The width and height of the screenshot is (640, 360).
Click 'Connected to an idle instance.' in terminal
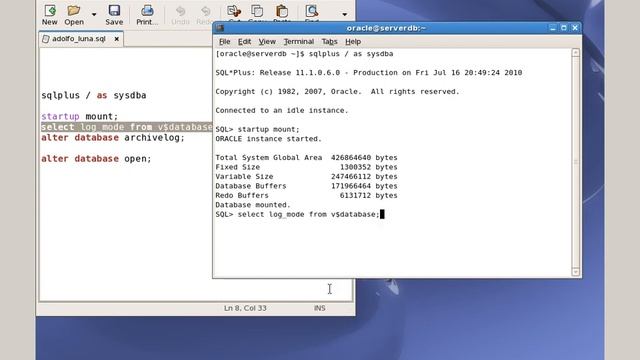(x=282, y=110)
